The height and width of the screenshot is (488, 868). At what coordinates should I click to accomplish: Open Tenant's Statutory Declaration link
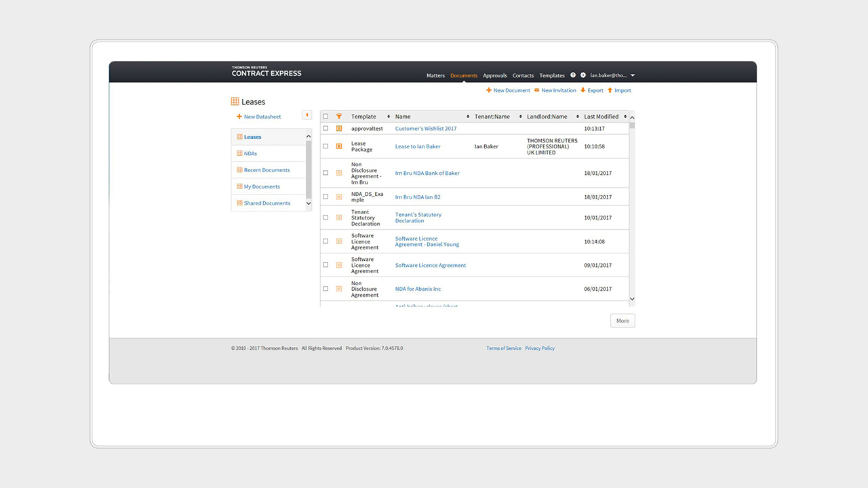tap(418, 218)
